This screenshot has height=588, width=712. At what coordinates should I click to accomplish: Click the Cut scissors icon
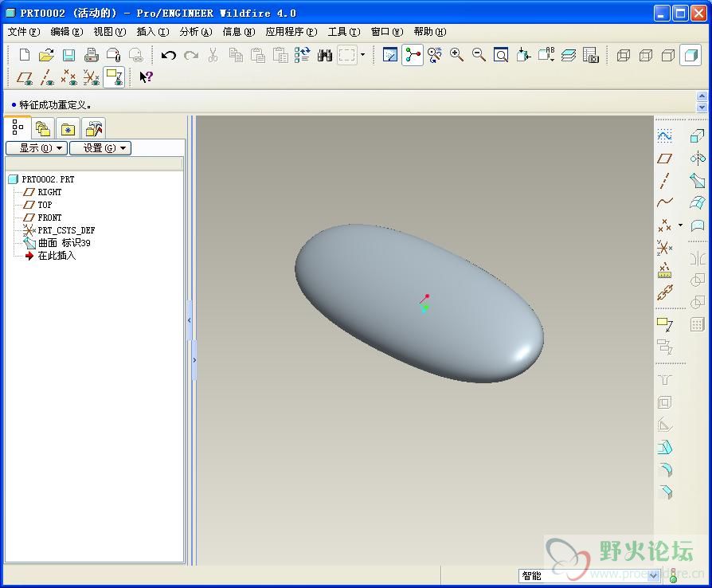pyautogui.click(x=213, y=55)
